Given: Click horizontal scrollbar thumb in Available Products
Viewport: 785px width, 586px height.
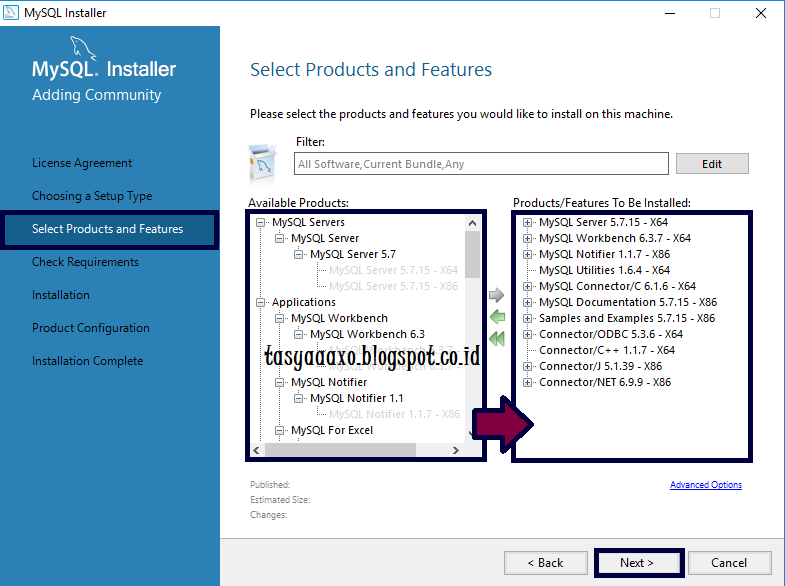Looking at the screenshot, I should [340, 450].
